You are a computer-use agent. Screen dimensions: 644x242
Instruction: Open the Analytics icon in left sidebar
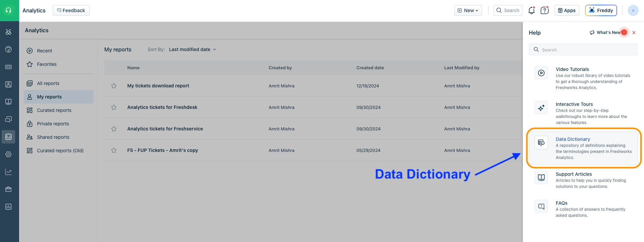pos(8,137)
